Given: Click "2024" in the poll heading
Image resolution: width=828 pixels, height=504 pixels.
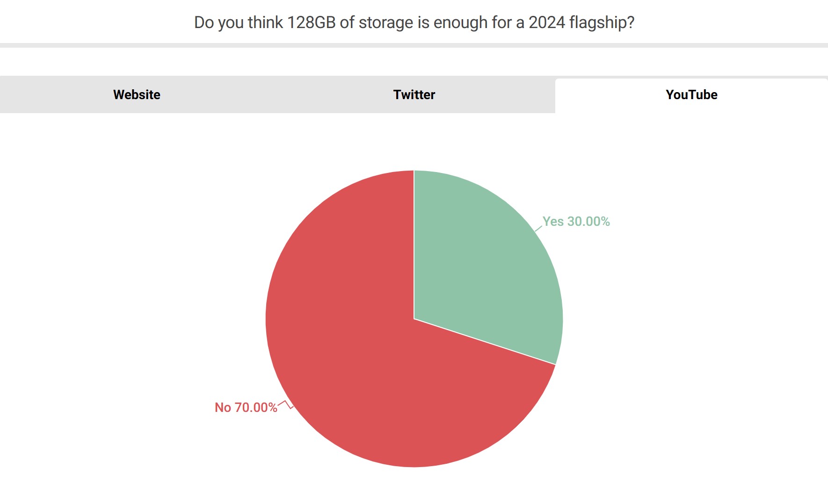Looking at the screenshot, I should point(547,22).
